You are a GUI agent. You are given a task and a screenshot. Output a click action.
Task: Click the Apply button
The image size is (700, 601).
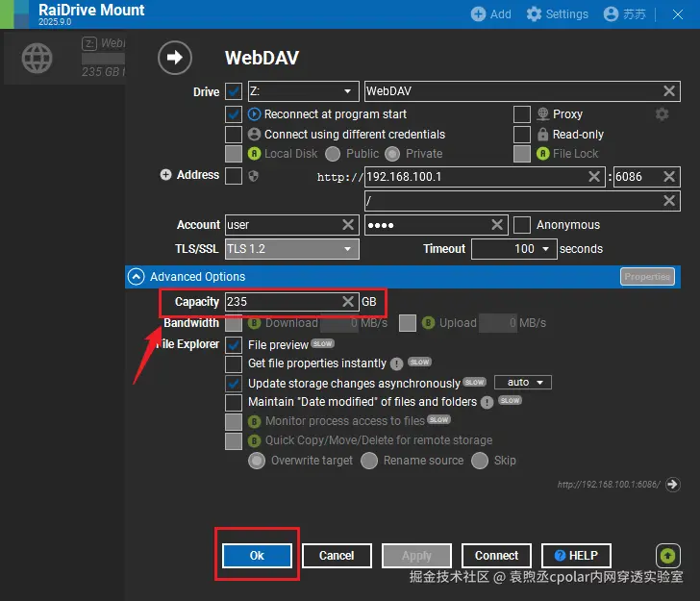[416, 556]
